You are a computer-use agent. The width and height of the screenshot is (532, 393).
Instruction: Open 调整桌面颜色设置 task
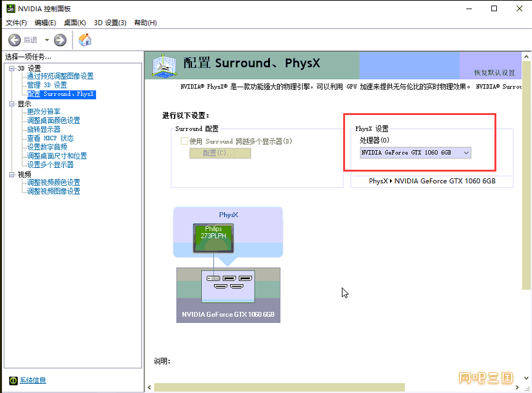click(x=54, y=121)
